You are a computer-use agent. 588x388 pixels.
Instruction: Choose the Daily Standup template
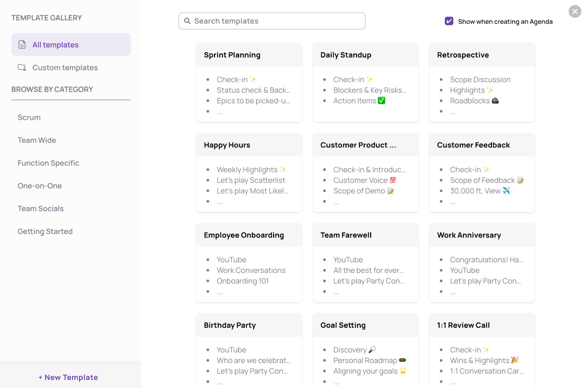(365, 83)
